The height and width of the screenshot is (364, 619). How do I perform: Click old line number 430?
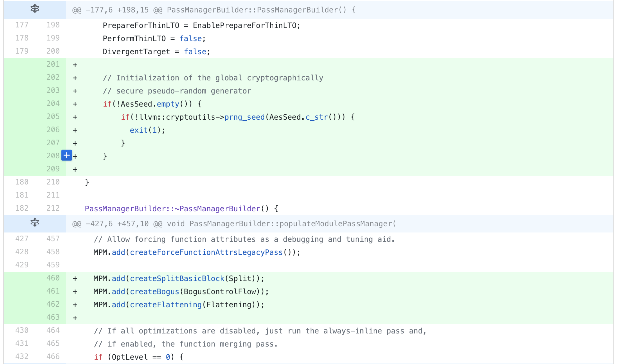pos(22,330)
